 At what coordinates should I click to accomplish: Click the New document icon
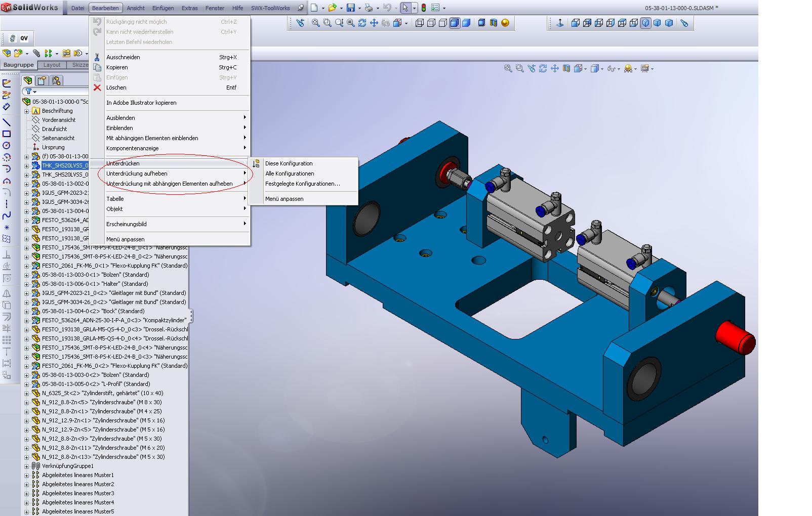click(x=314, y=8)
